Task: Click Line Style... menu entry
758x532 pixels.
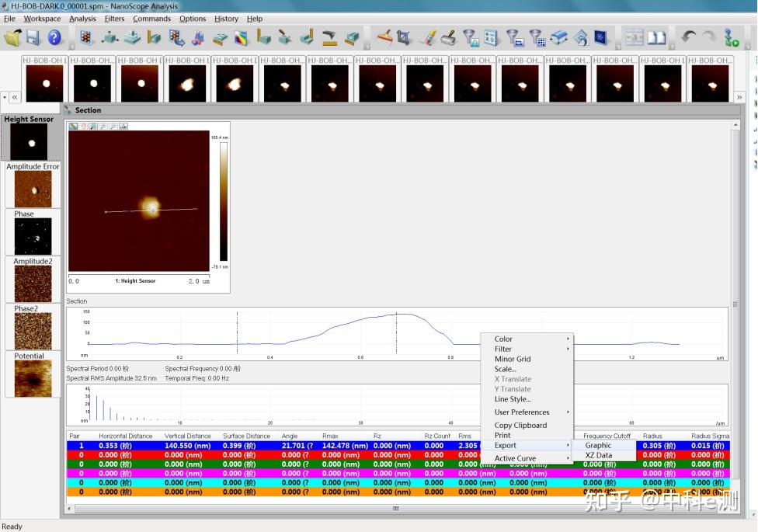Action: [x=513, y=399]
